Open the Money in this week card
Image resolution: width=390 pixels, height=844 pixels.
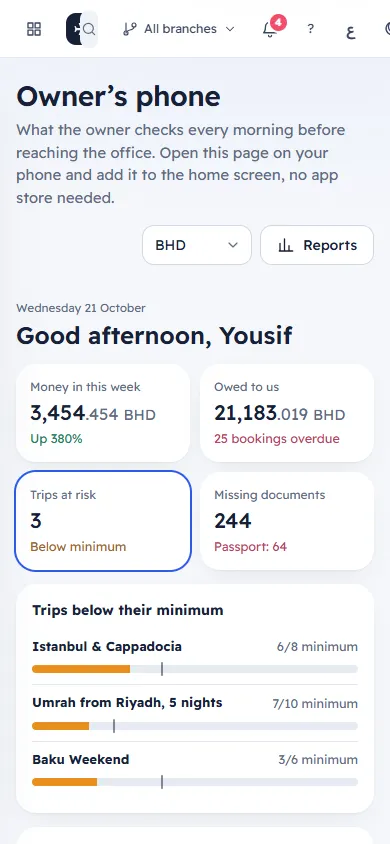[x=103, y=413]
